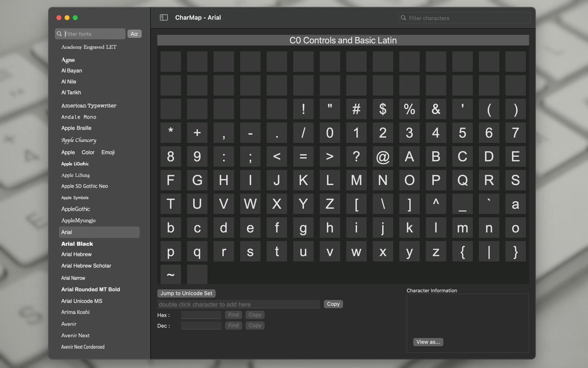Select the & ampersand tile

click(436, 109)
